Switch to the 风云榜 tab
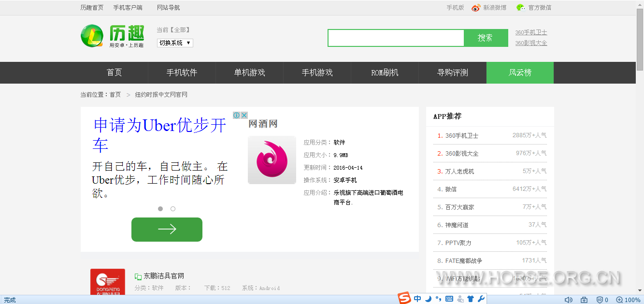This screenshot has height=304, width=644. 520,73
